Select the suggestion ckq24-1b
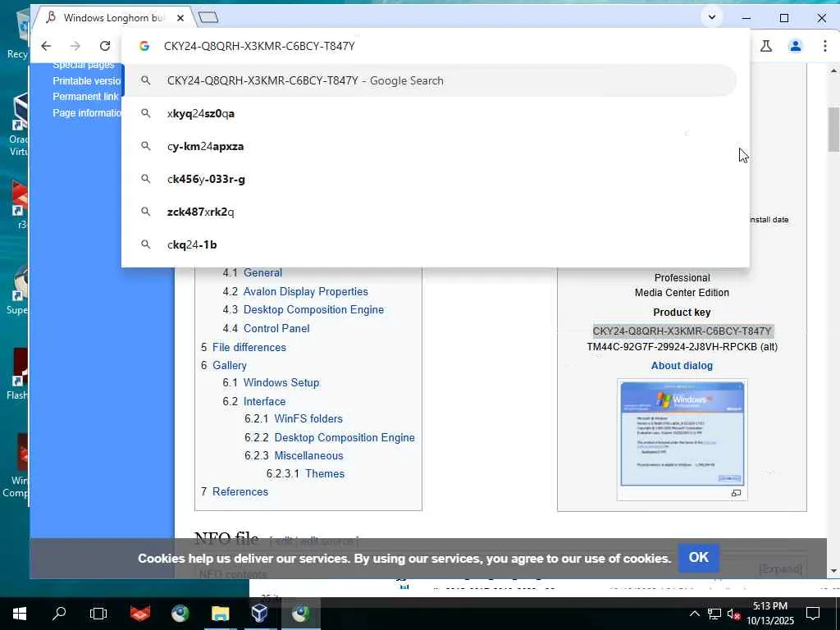 pos(430,244)
